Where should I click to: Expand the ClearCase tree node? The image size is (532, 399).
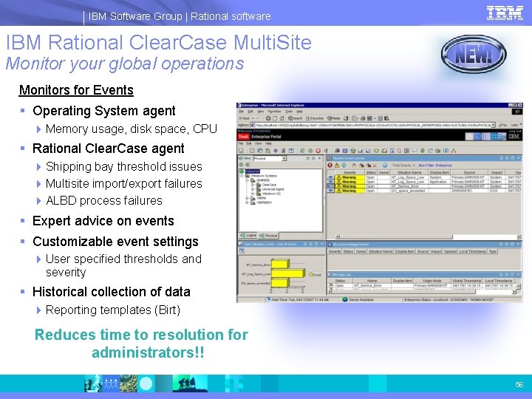click(253, 185)
